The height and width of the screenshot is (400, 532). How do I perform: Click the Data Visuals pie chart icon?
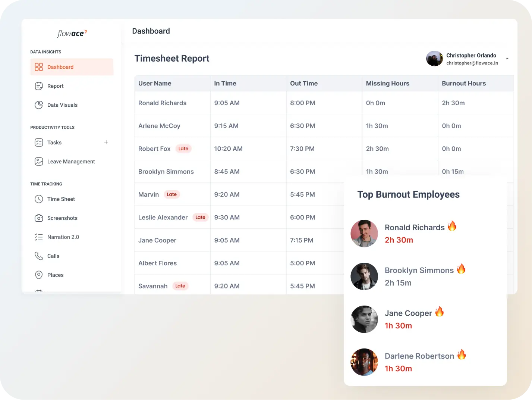click(x=39, y=105)
